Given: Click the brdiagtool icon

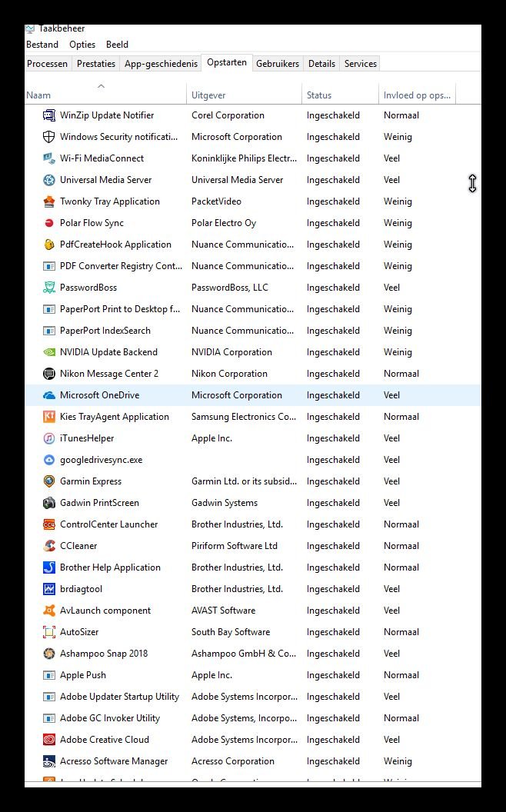Looking at the screenshot, I should (48, 589).
